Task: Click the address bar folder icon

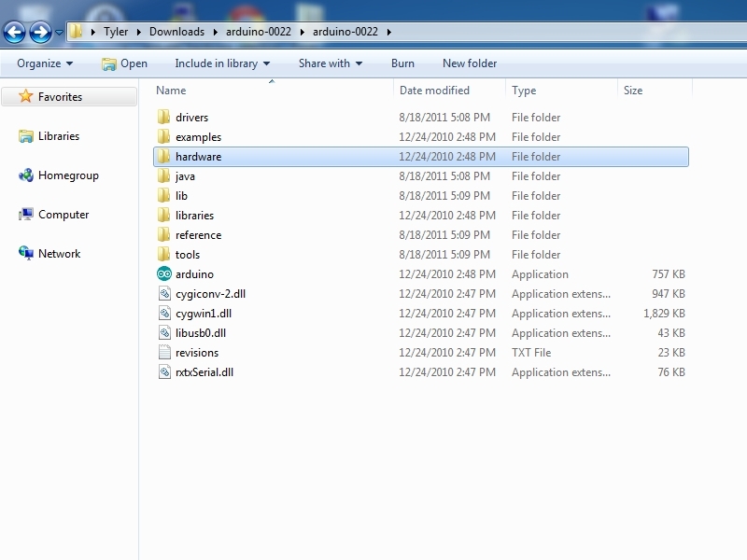Action: point(77,32)
